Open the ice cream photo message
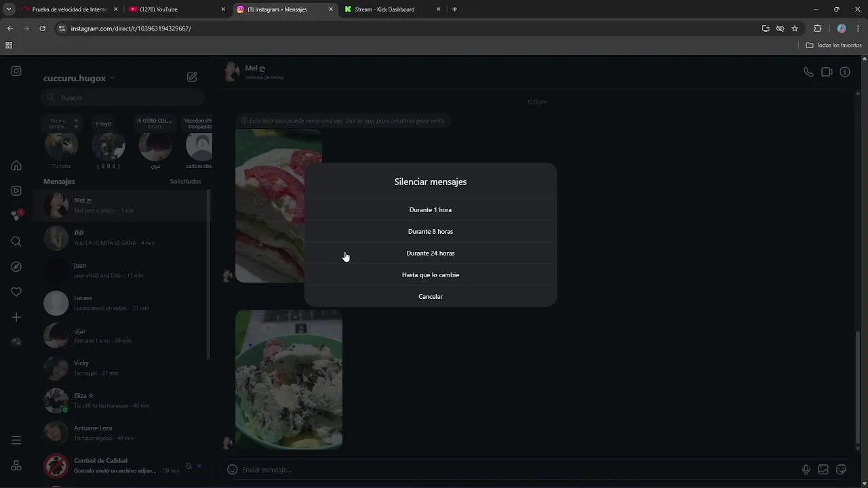Image resolution: width=868 pixels, height=488 pixels. pos(289,380)
